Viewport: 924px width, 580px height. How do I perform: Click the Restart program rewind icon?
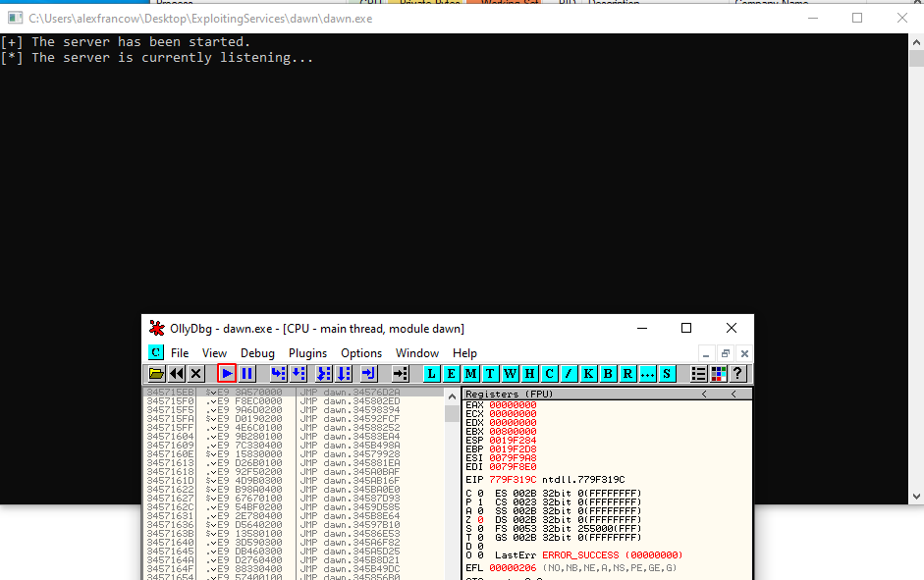176,373
